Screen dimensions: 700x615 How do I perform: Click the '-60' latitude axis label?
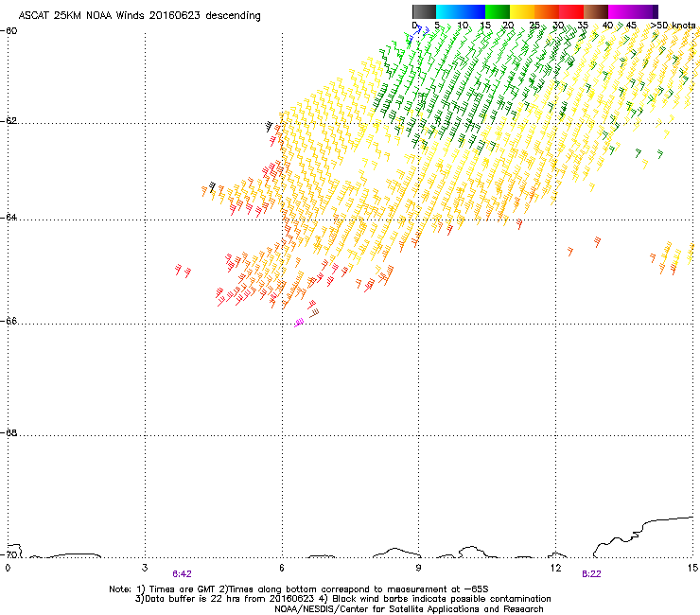pyautogui.click(x=9, y=31)
